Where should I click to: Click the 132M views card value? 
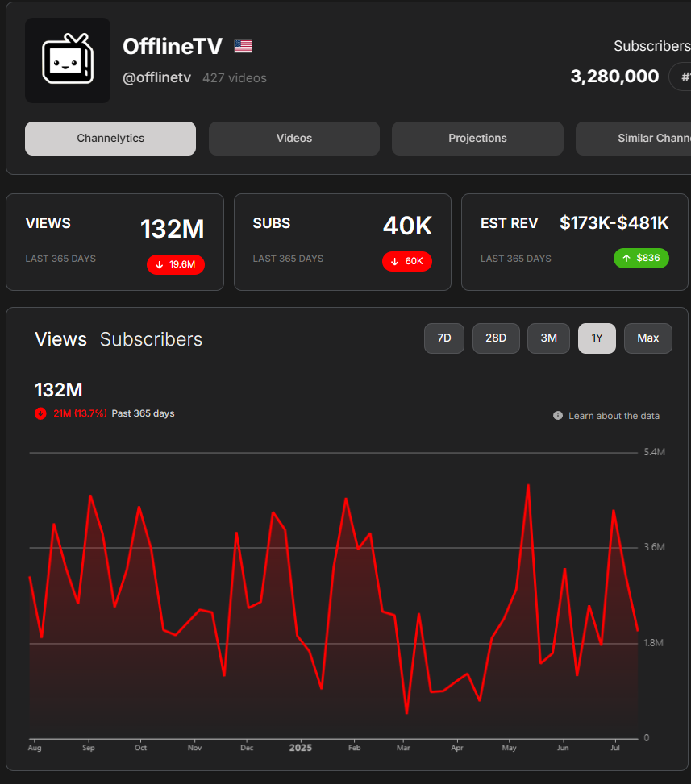point(172,229)
